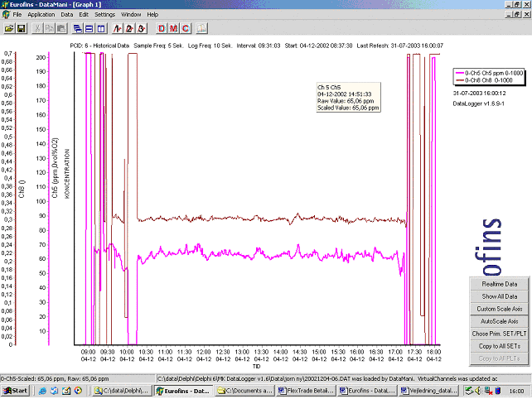Launch Internet Explorer from quick launch

tap(42, 391)
